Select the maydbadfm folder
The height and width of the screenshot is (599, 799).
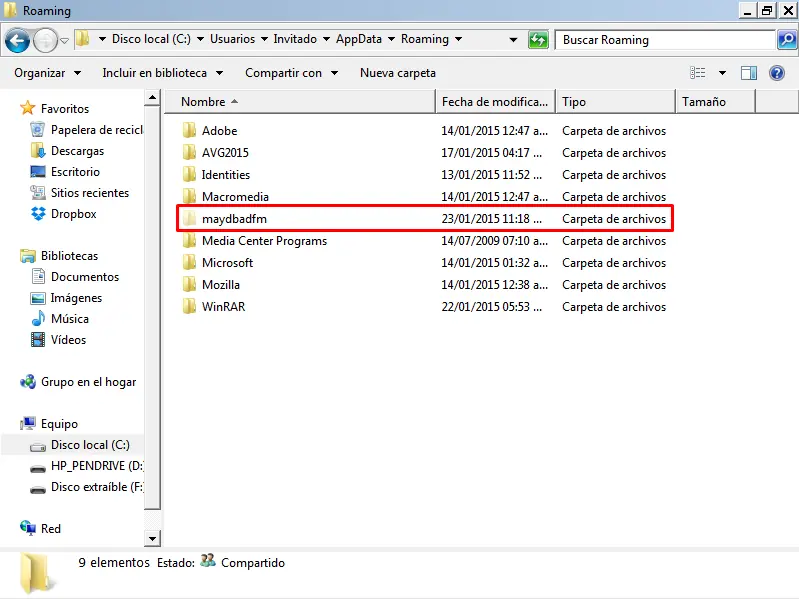[424, 219]
